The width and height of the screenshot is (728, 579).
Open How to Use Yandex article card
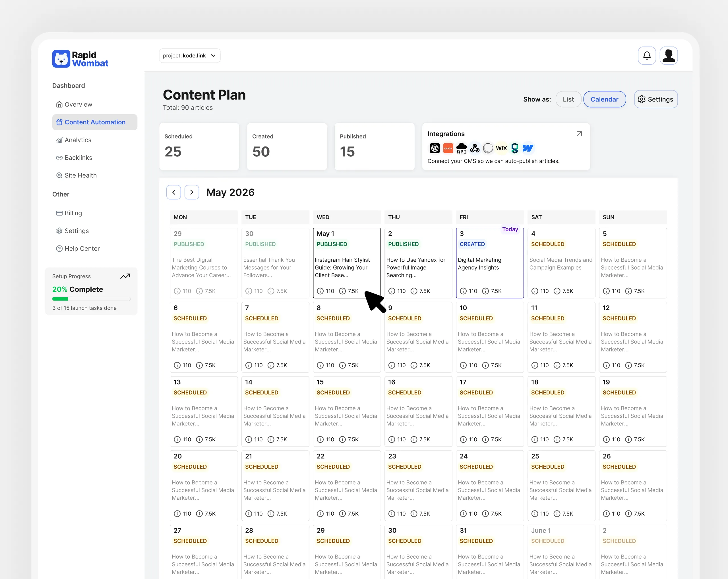[x=418, y=263]
